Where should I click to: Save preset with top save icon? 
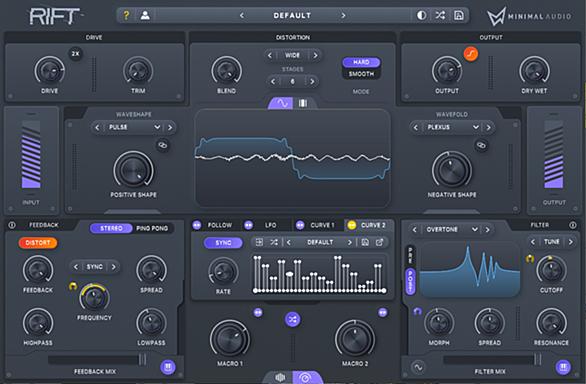[459, 15]
